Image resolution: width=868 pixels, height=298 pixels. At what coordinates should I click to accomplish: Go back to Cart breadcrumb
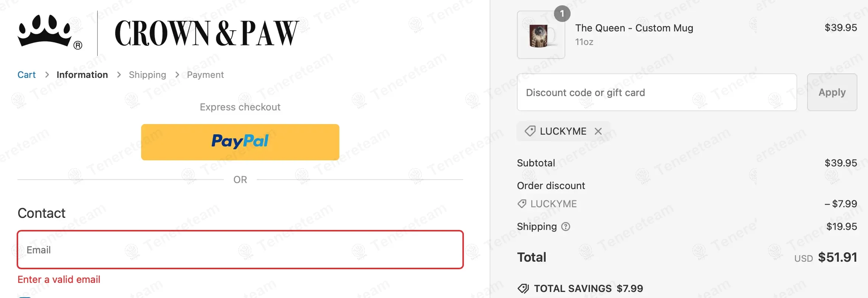(26, 75)
